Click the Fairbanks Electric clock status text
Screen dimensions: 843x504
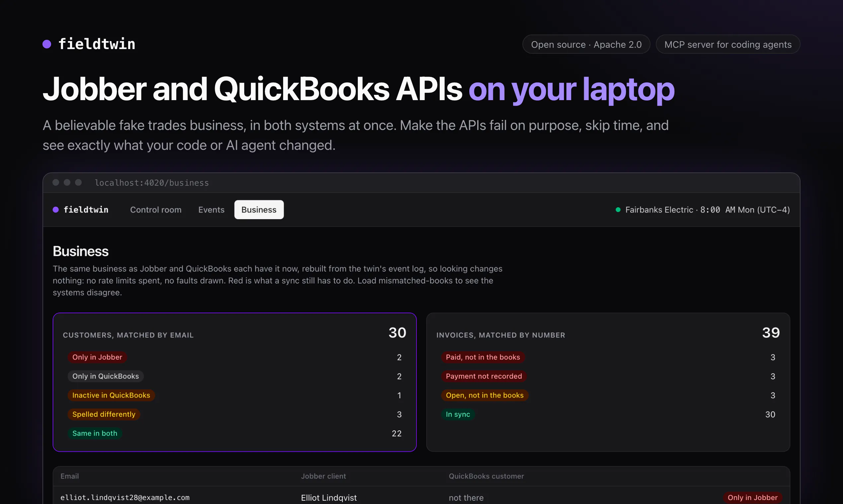[707, 210]
